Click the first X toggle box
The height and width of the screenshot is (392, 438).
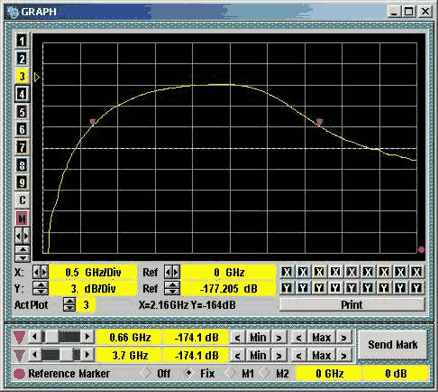(x=286, y=272)
